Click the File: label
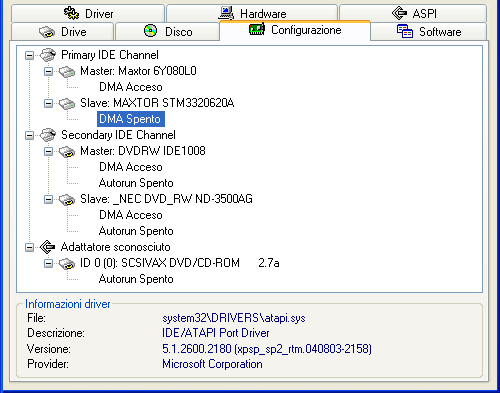The image size is (500, 393). pyautogui.click(x=36, y=318)
